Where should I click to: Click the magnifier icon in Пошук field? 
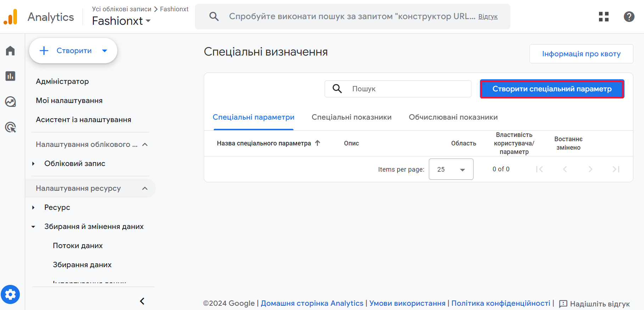337,89
